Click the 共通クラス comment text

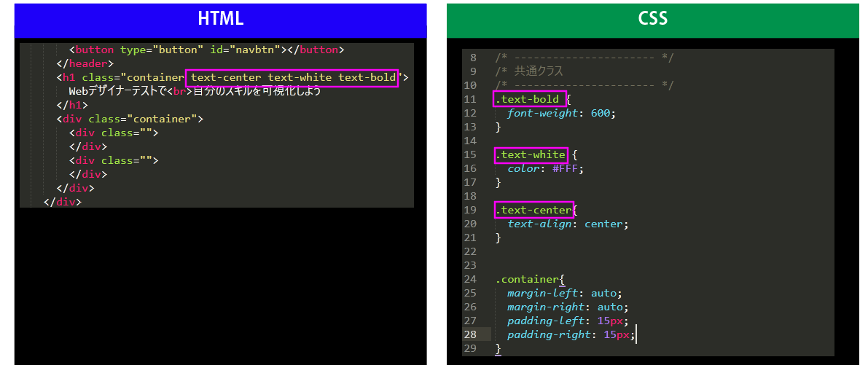(539, 71)
